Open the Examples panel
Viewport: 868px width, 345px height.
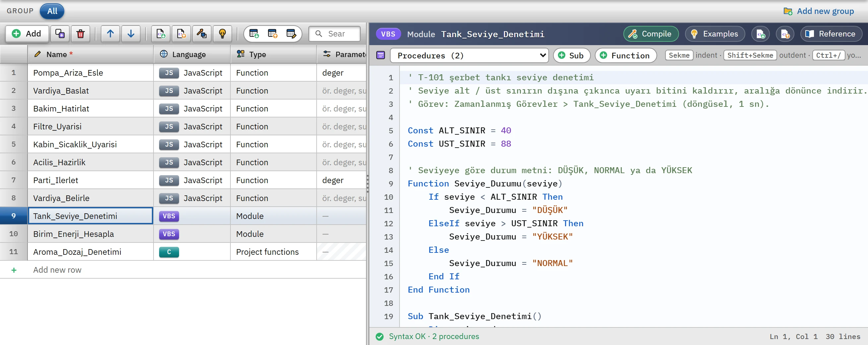[x=715, y=34]
